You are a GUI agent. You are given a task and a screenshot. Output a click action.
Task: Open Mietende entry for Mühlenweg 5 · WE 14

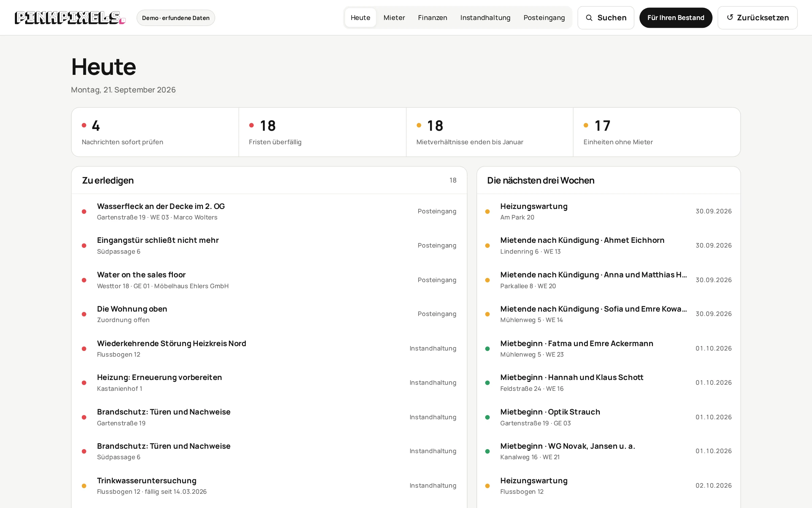point(609,314)
